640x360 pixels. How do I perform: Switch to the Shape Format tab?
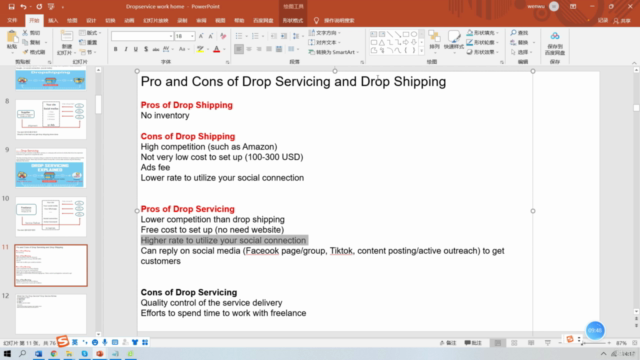point(293,20)
